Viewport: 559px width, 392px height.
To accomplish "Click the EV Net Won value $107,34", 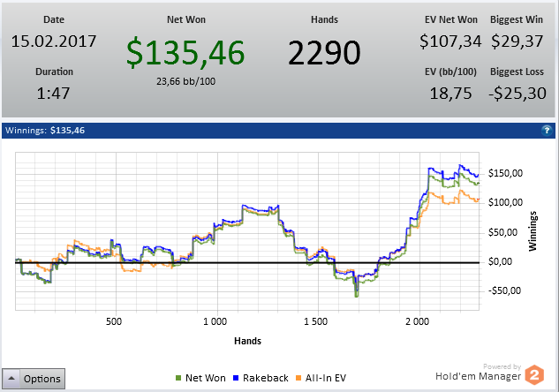I will tap(450, 41).
